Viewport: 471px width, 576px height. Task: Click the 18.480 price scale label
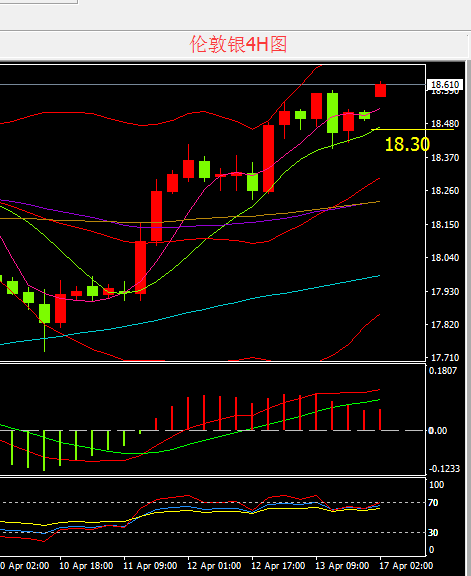pos(445,124)
